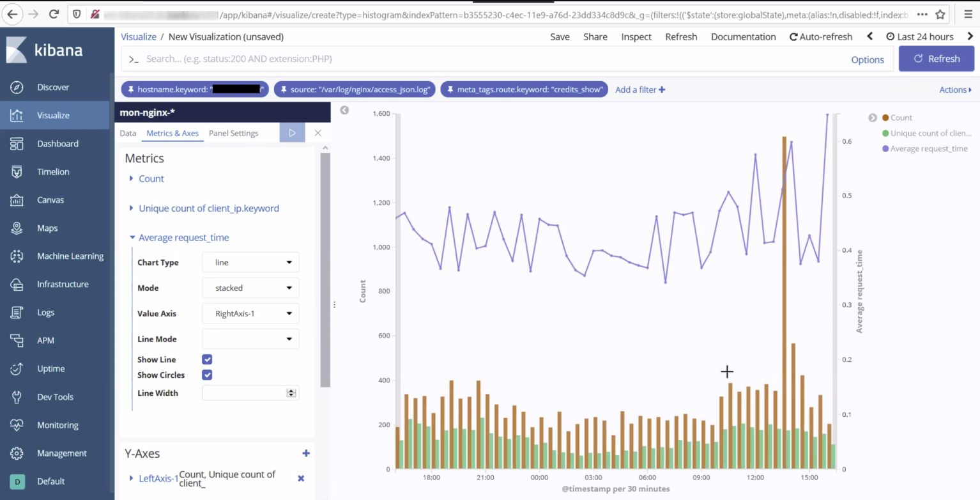
Task: Toggle Count series in the legend
Action: tap(901, 118)
